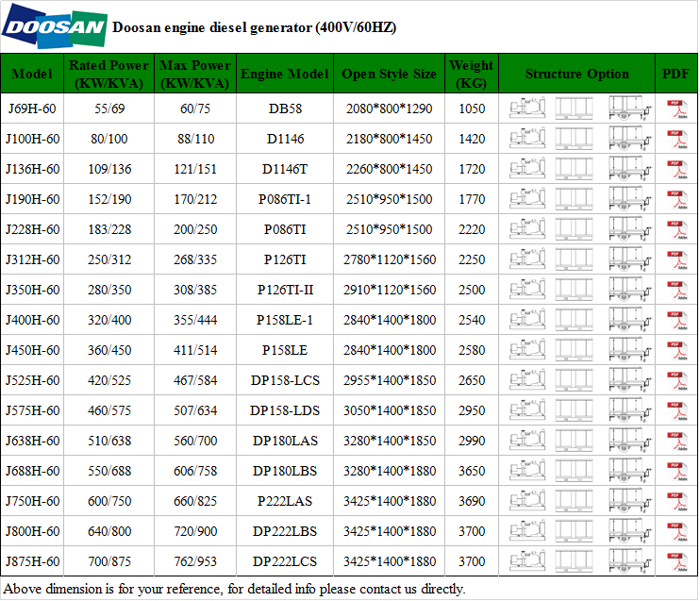Click weight value 3690

(x=472, y=501)
